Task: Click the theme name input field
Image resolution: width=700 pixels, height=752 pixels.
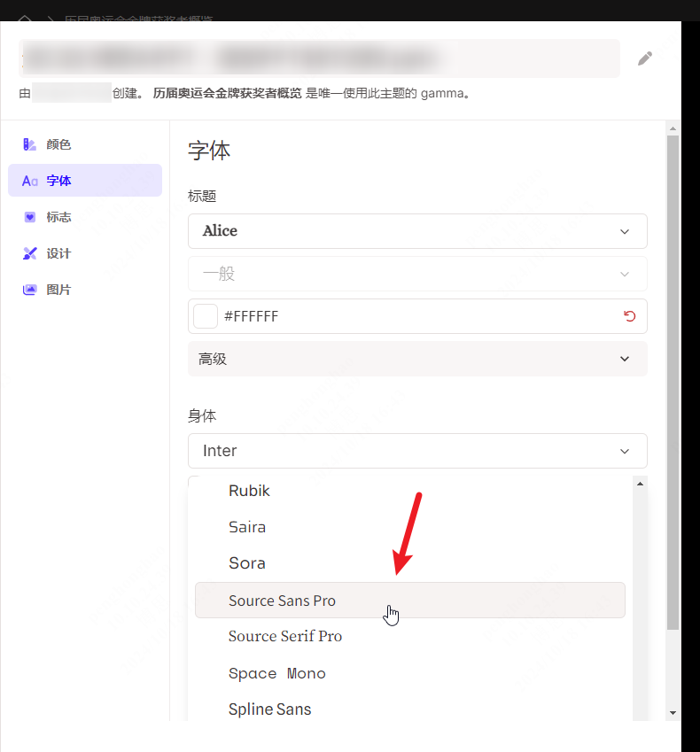Action: pos(319,58)
